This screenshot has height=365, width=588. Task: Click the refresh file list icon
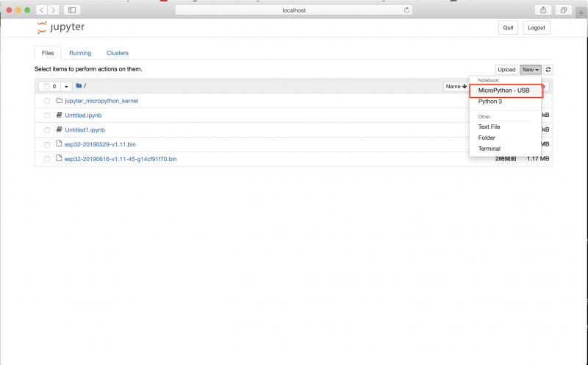click(548, 70)
